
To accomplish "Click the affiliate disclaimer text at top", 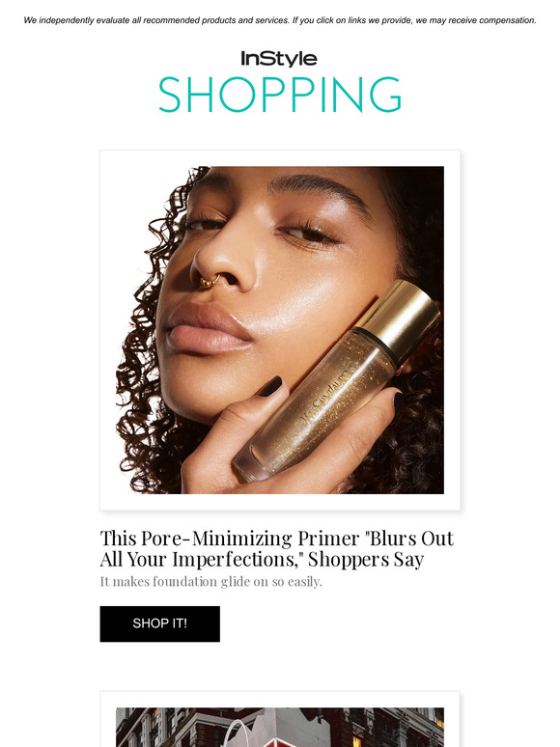I will point(280,20).
